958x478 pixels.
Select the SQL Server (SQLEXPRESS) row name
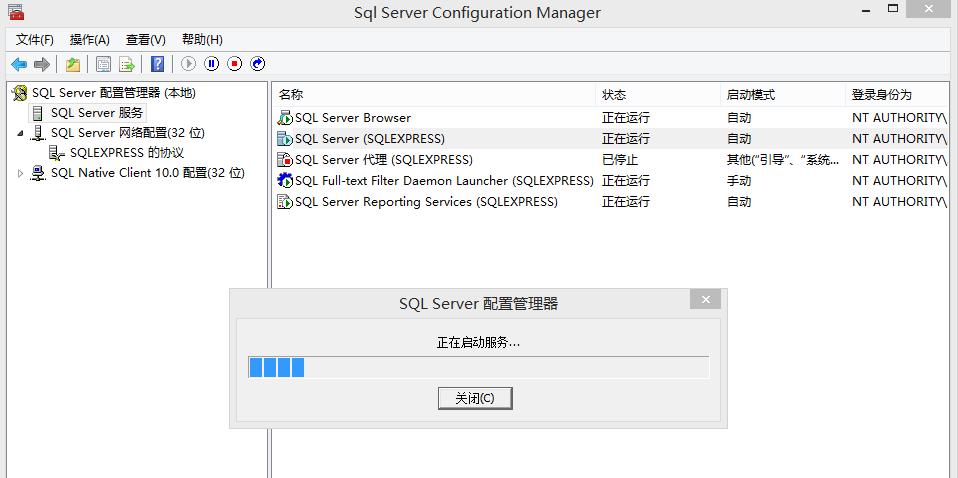pyautogui.click(x=370, y=139)
